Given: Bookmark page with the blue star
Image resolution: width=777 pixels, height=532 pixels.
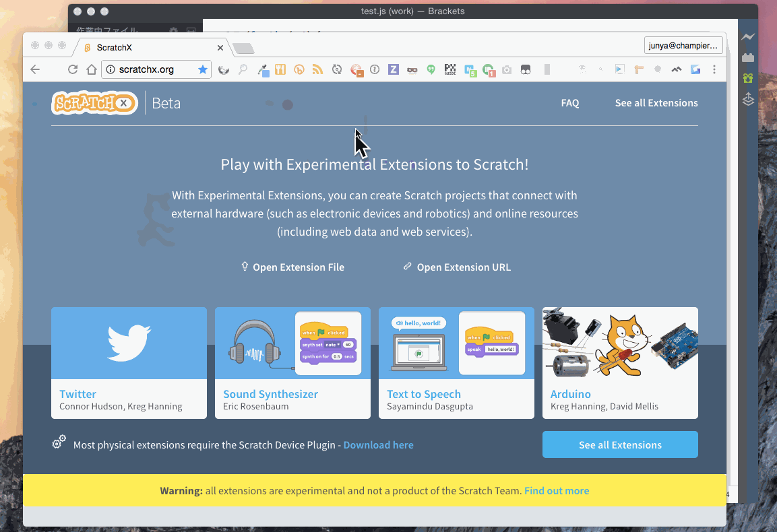Looking at the screenshot, I should [202, 69].
